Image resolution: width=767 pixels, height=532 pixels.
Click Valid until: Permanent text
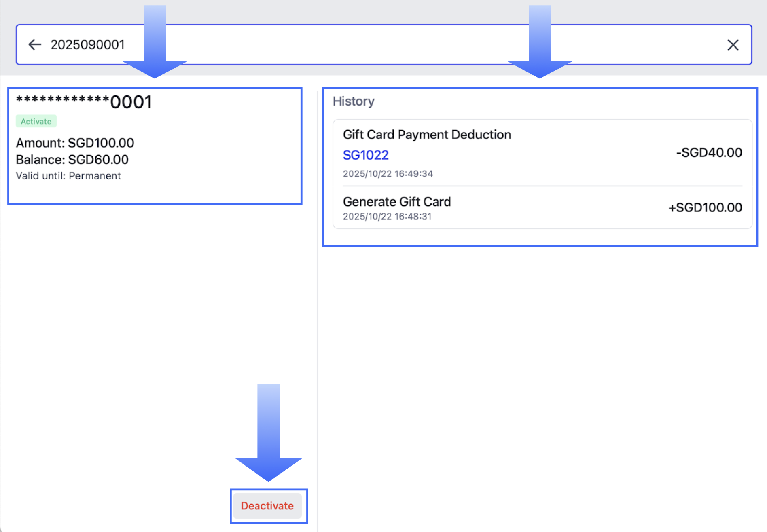(68, 176)
